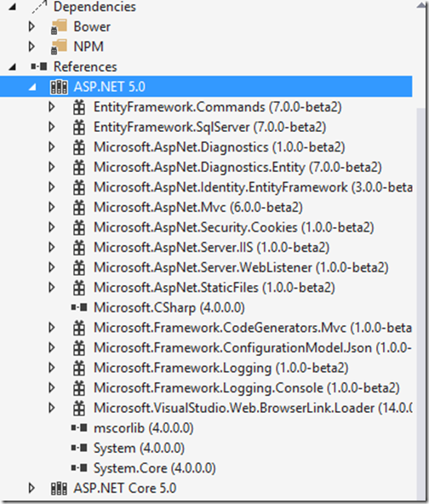The height and width of the screenshot is (504, 429).
Task: Click the Microsoft.AspNet.Security.Cookies package icon
Action: pyautogui.click(x=79, y=227)
